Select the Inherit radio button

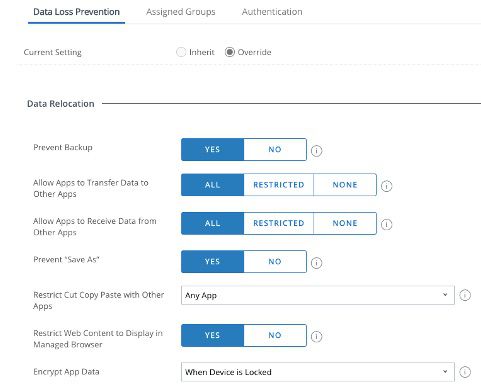(181, 52)
